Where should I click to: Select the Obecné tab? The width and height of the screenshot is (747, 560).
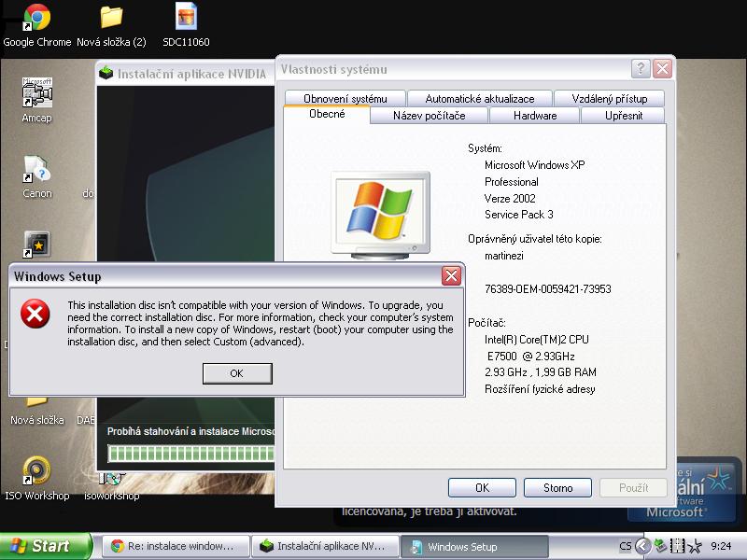[x=327, y=114]
